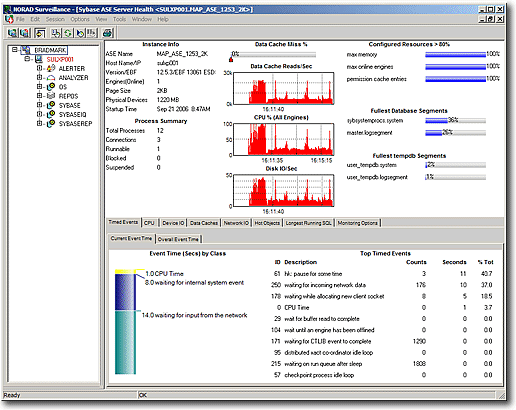Viewport: 516px width, 410px height.
Task: Switch to the Monitoring Options tab
Action: [358, 223]
